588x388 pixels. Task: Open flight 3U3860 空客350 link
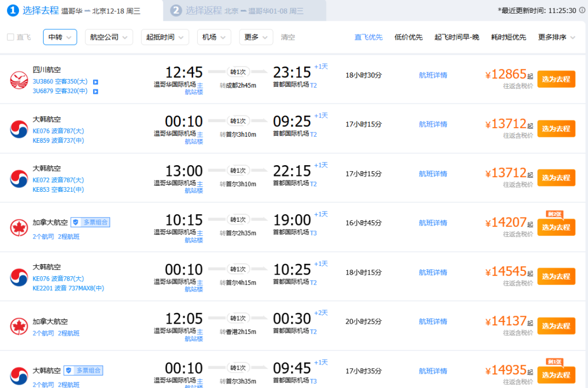pos(60,81)
